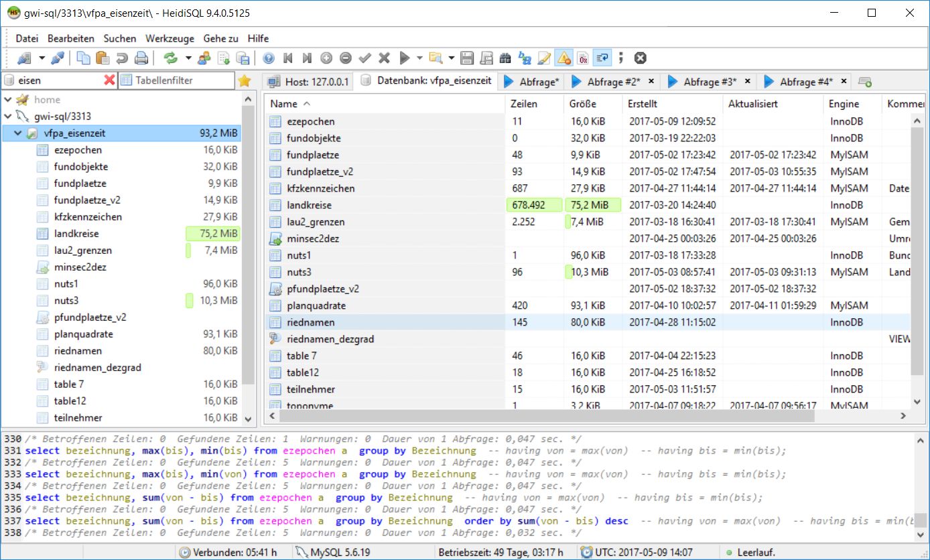
Task: Sort by the Größe column header
Action: 593,104
